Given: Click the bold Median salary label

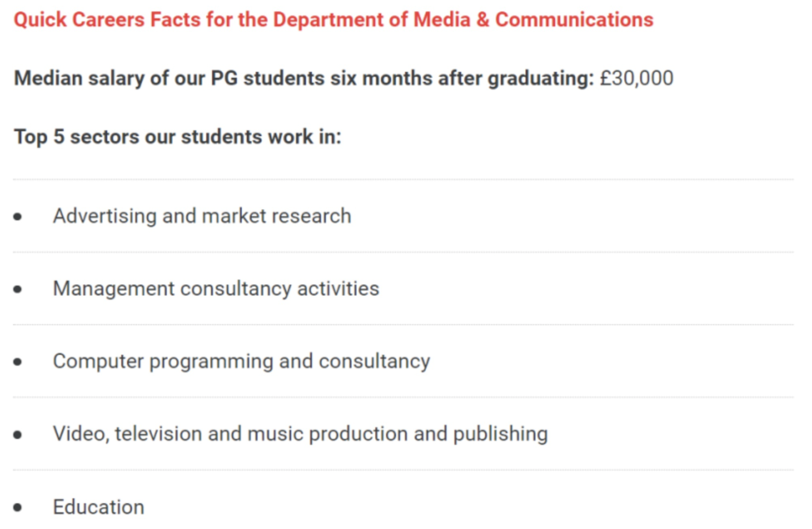Looking at the screenshot, I should [x=304, y=79].
